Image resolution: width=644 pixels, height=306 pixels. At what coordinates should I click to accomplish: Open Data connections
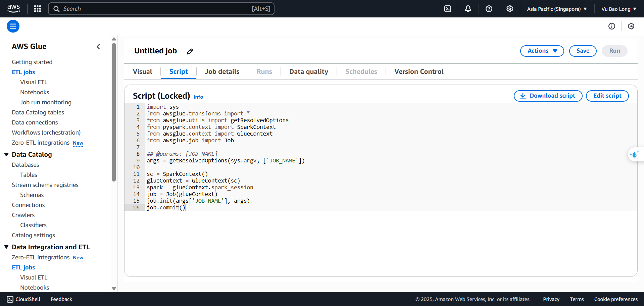(x=35, y=122)
